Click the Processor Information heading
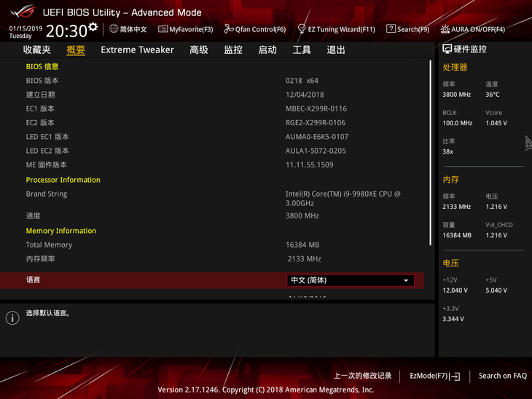The width and height of the screenshot is (532, 399). coord(63,180)
